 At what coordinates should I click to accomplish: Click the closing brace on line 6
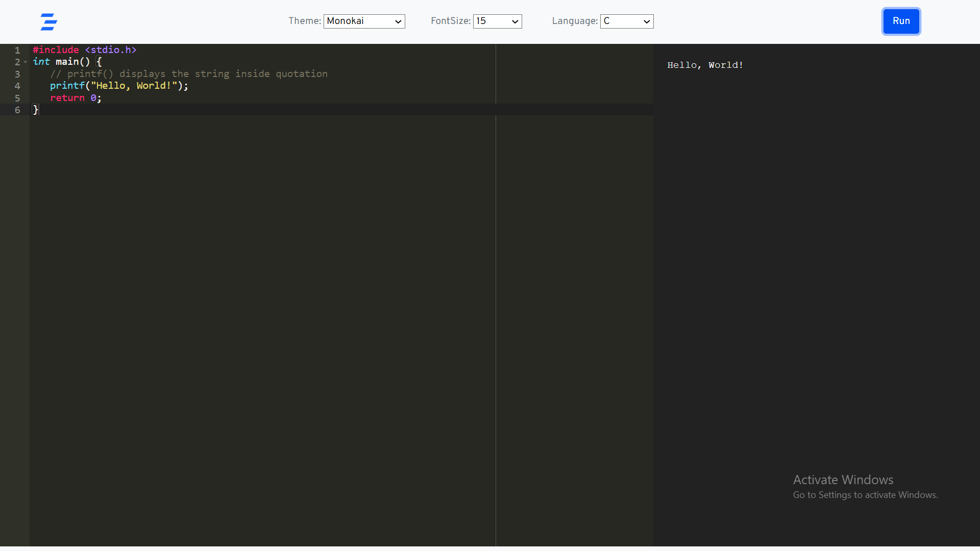[x=35, y=110]
